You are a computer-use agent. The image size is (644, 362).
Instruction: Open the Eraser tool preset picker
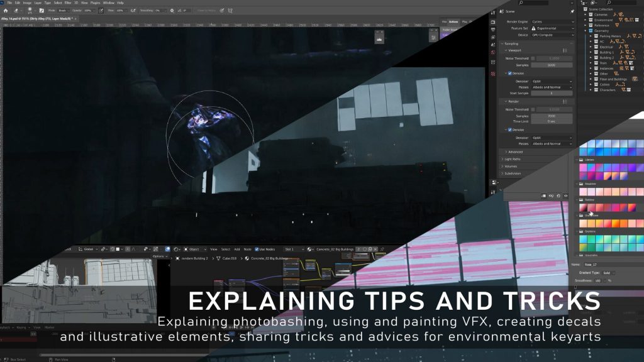17,11
